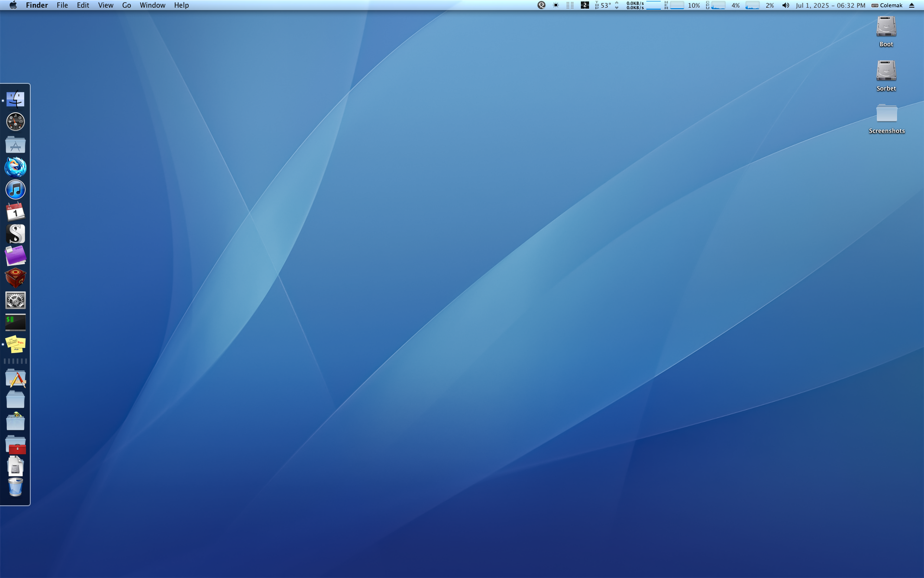The height and width of the screenshot is (578, 924).
Task: Launch Dashboard from the dock
Action: pyautogui.click(x=15, y=122)
